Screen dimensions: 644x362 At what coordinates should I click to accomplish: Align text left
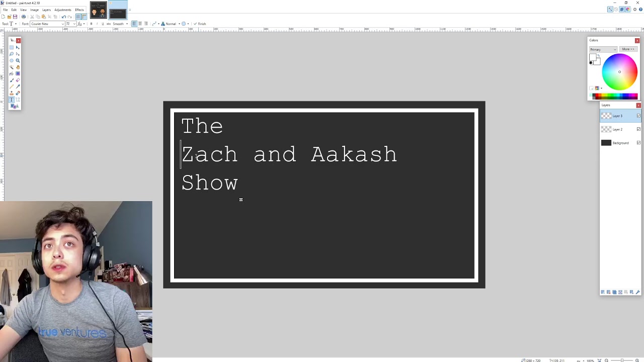(134, 24)
